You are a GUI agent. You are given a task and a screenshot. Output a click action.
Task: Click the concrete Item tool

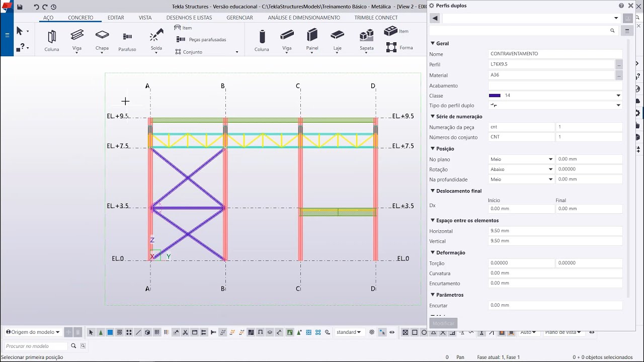coord(396,31)
